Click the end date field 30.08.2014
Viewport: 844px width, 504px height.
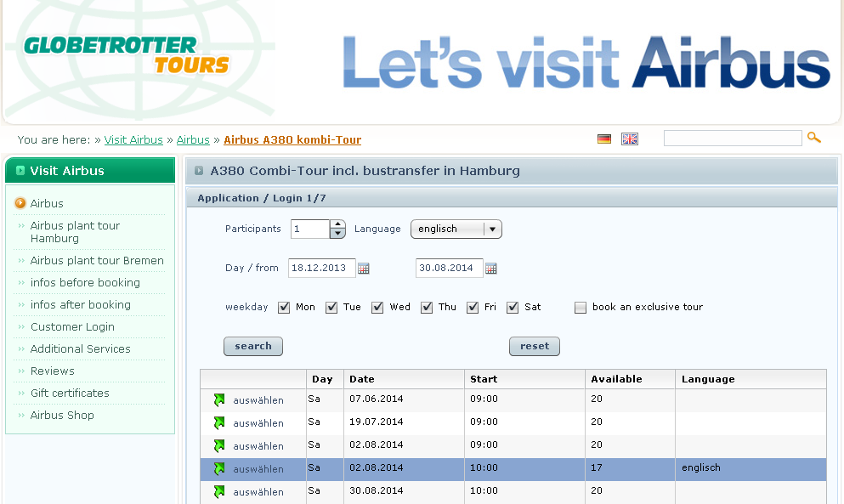(x=450, y=269)
